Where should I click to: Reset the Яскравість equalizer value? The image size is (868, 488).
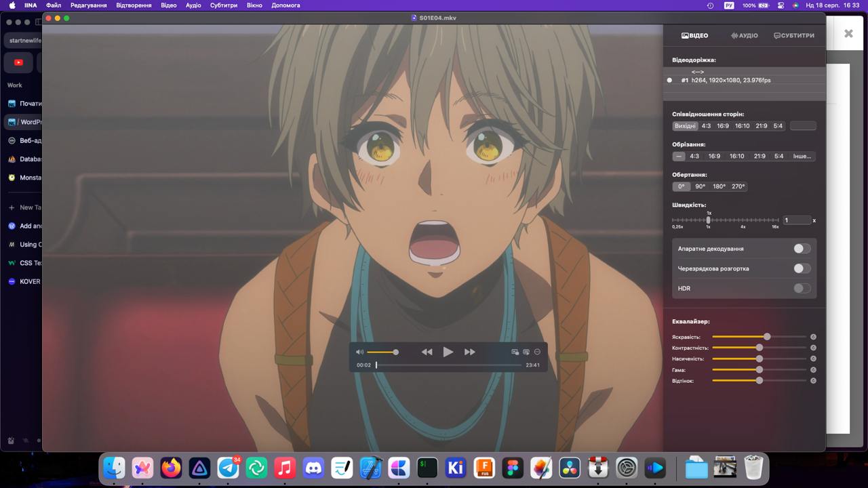(813, 337)
